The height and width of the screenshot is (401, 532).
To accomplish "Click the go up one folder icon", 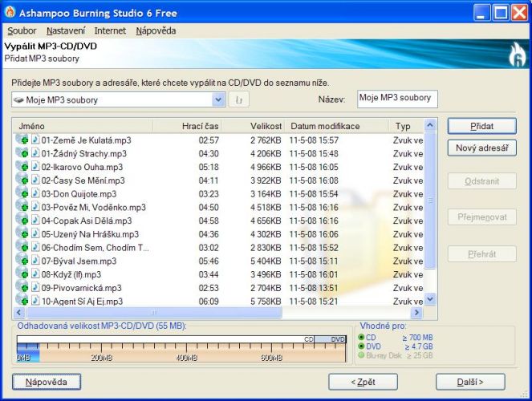I will (239, 99).
